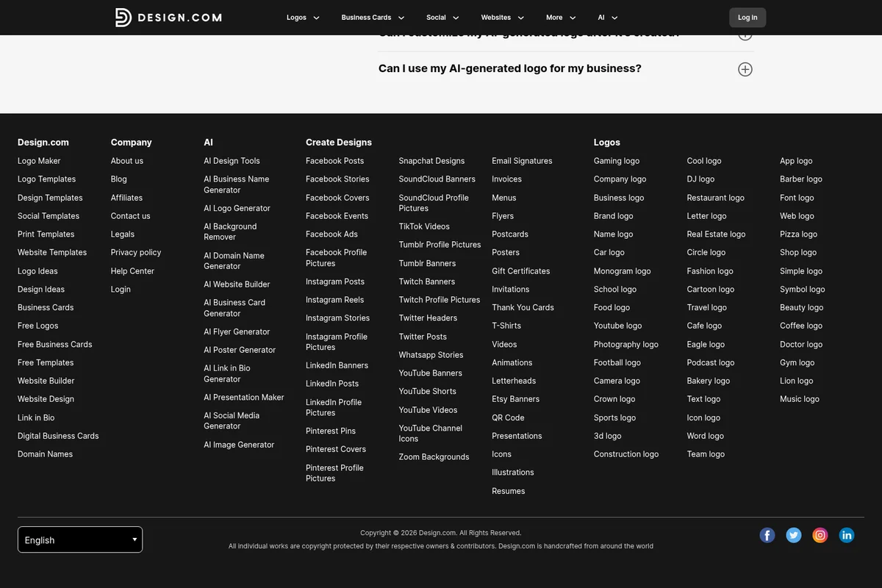
Task: Go to the Blog link
Action: point(119,179)
